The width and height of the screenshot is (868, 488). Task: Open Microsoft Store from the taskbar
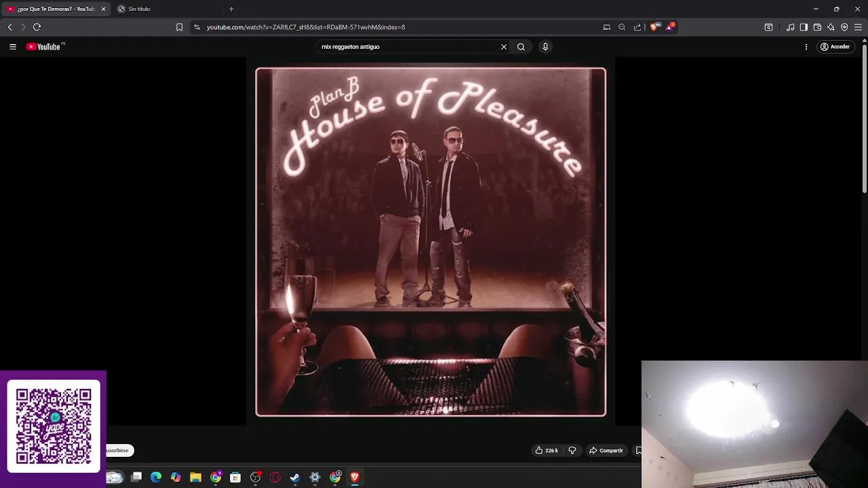235,477
